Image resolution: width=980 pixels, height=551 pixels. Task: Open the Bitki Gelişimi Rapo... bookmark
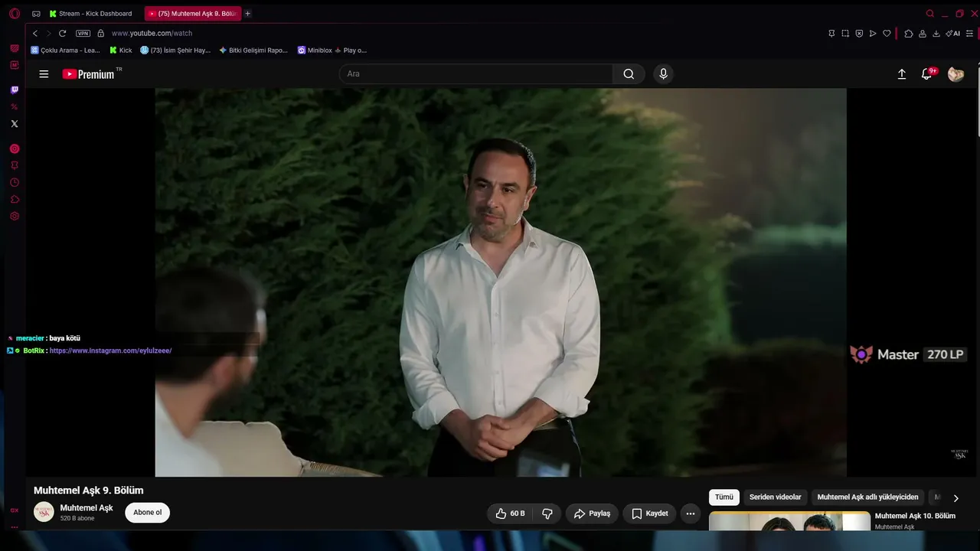click(253, 51)
